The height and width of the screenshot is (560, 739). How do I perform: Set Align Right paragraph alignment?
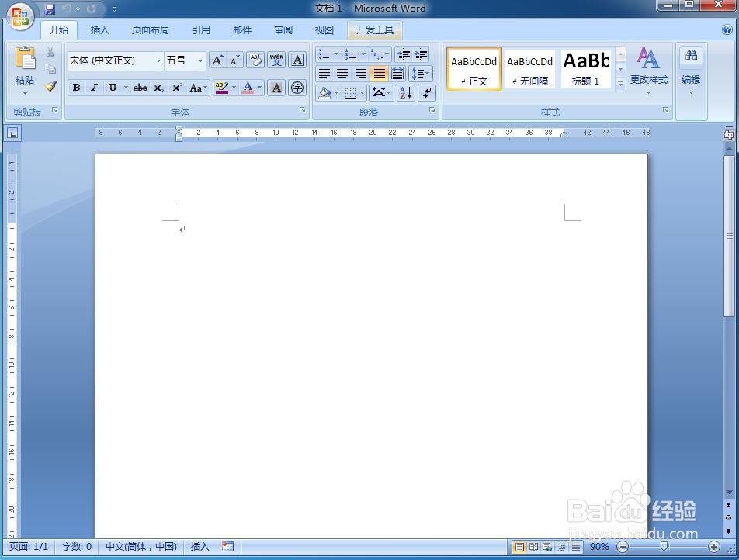(360, 74)
